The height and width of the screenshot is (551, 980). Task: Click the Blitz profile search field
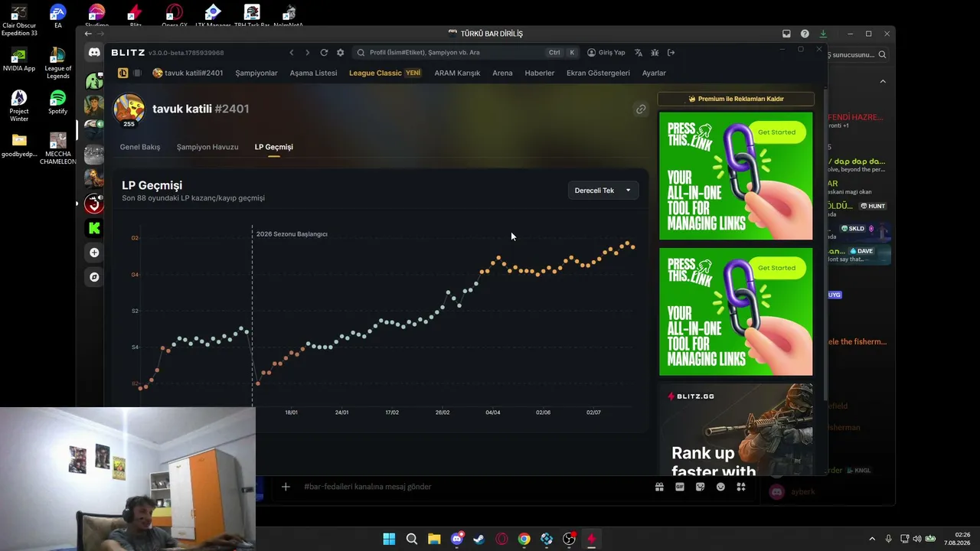coord(466,53)
